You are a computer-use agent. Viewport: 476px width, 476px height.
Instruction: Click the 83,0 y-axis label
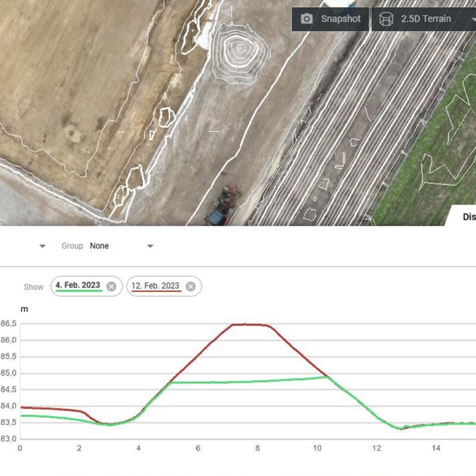tap(8, 439)
